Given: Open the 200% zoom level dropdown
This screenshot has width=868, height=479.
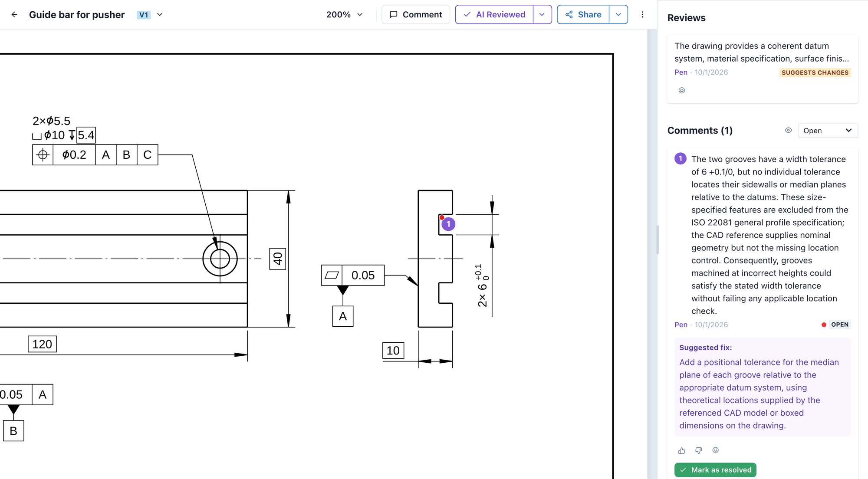Looking at the screenshot, I should pos(344,15).
